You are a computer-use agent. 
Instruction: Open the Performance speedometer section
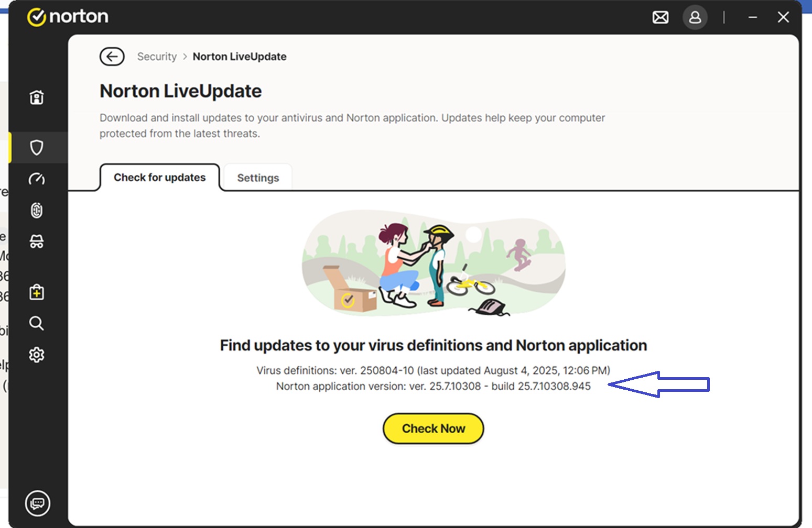(37, 179)
